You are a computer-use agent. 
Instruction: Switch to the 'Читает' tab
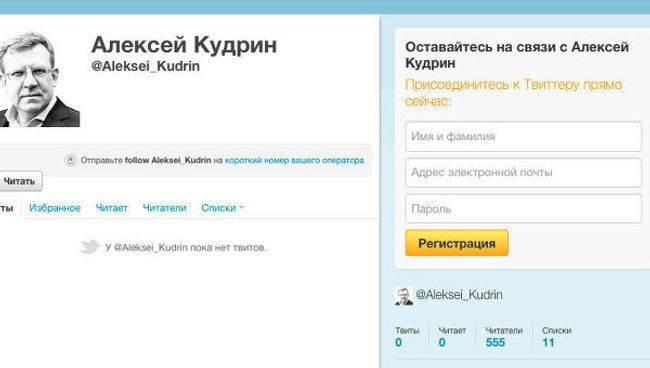point(112,208)
